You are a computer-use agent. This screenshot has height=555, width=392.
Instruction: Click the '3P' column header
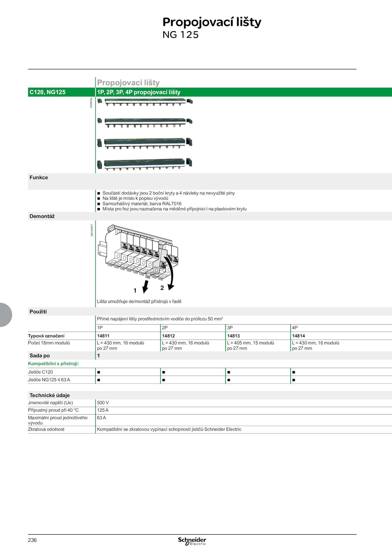[x=230, y=328]
